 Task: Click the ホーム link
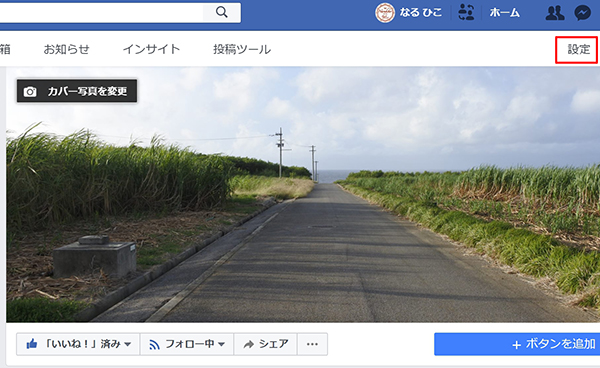click(x=504, y=13)
